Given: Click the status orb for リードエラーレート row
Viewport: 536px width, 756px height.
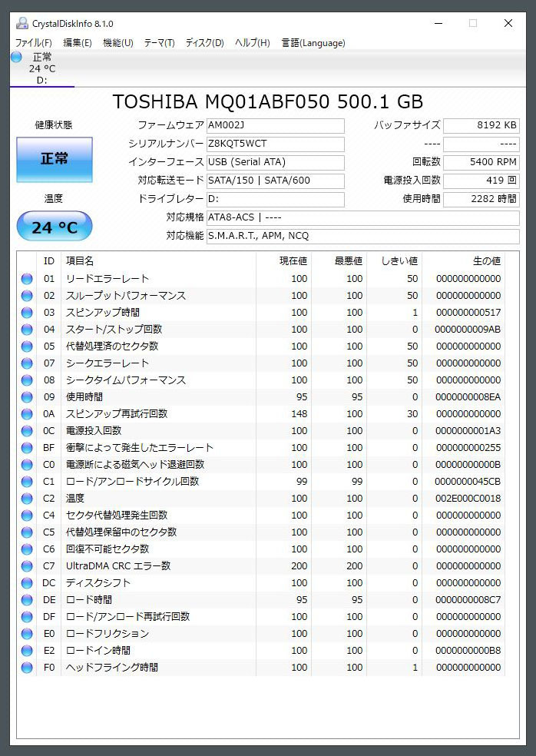Looking at the screenshot, I should (x=27, y=279).
